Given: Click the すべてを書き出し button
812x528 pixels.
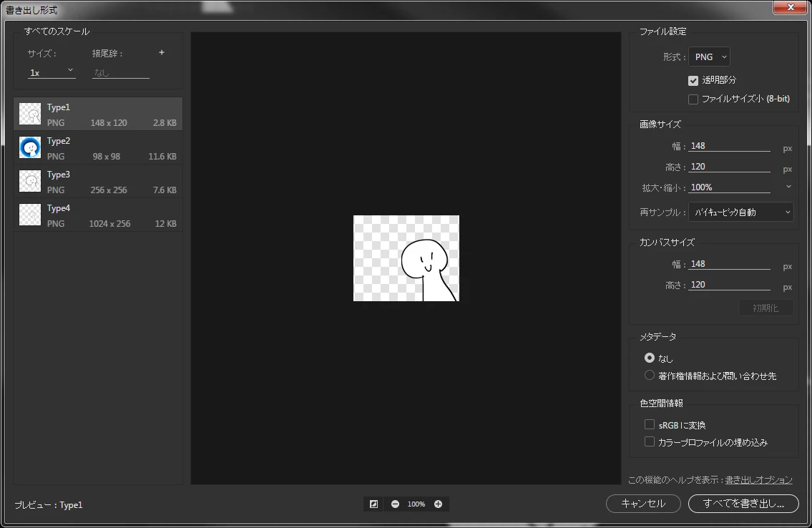Looking at the screenshot, I should pyautogui.click(x=743, y=503).
